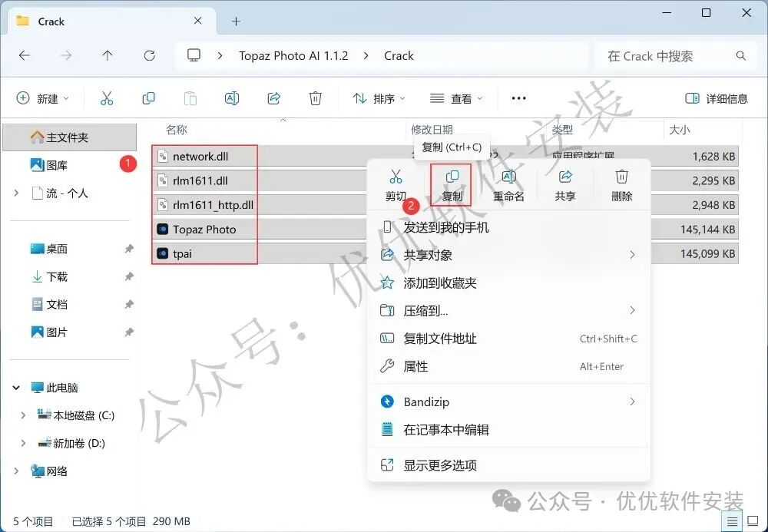Select 添加到收藏夹 menu entry

508,283
